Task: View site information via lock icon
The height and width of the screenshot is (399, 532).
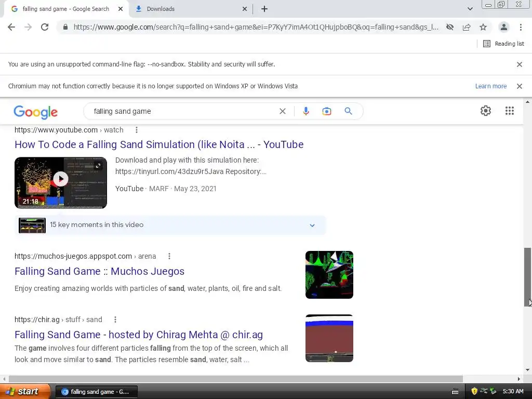Action: pos(65,27)
